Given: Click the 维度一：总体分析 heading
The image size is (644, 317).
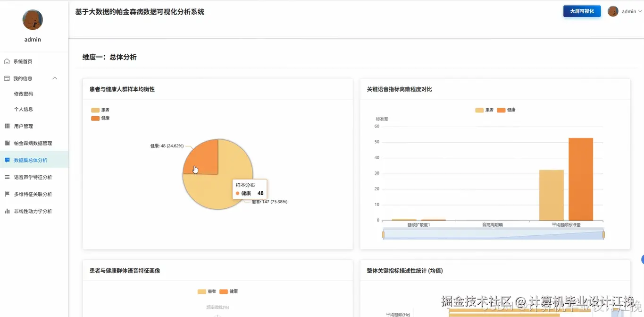Looking at the screenshot, I should [x=109, y=57].
